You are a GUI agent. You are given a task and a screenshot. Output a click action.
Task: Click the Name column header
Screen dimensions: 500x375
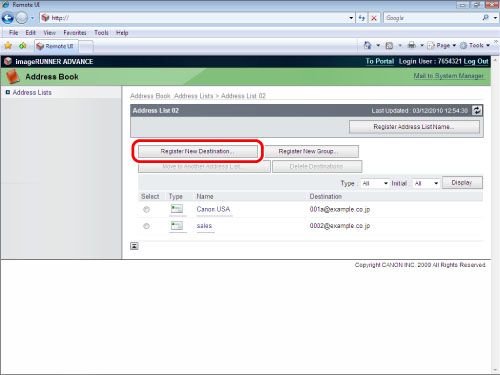click(x=205, y=196)
